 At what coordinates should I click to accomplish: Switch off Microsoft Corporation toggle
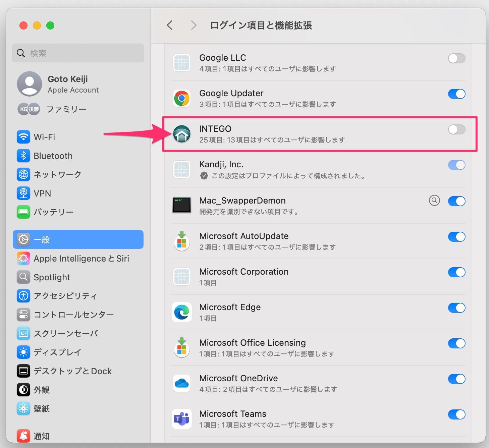coord(456,272)
